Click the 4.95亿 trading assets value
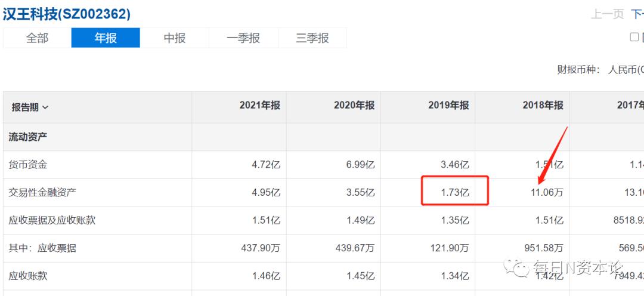This screenshot has height=296, width=644. click(x=267, y=192)
